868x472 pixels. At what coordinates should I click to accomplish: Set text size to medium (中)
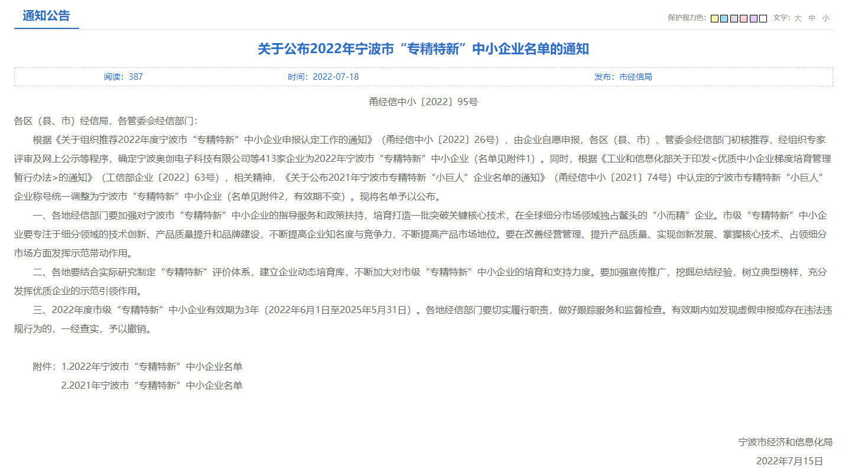click(x=812, y=18)
